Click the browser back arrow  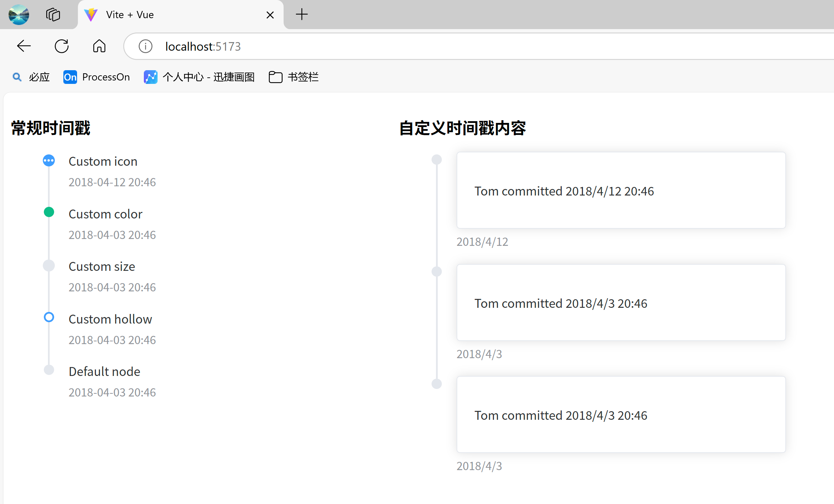click(x=24, y=46)
